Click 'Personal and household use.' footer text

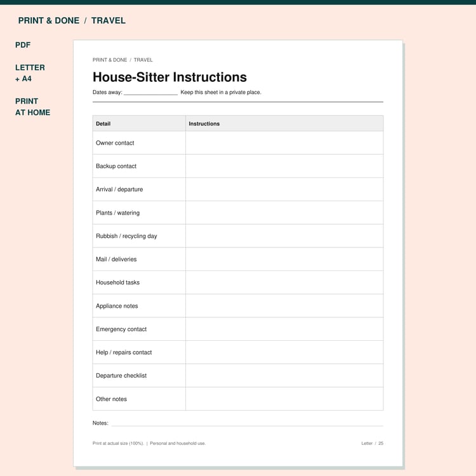coord(178,444)
